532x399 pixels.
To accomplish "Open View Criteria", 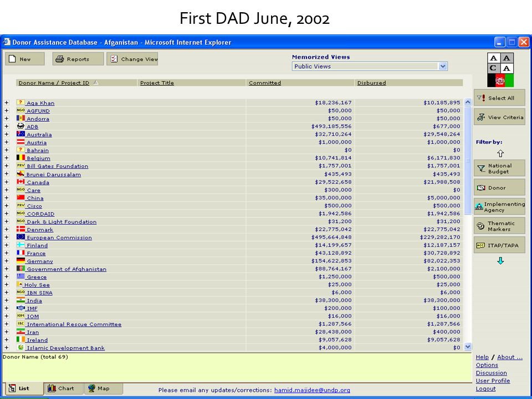I will tap(499, 117).
